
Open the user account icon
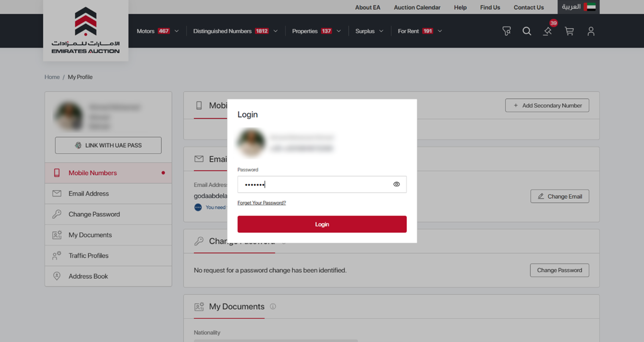591,31
